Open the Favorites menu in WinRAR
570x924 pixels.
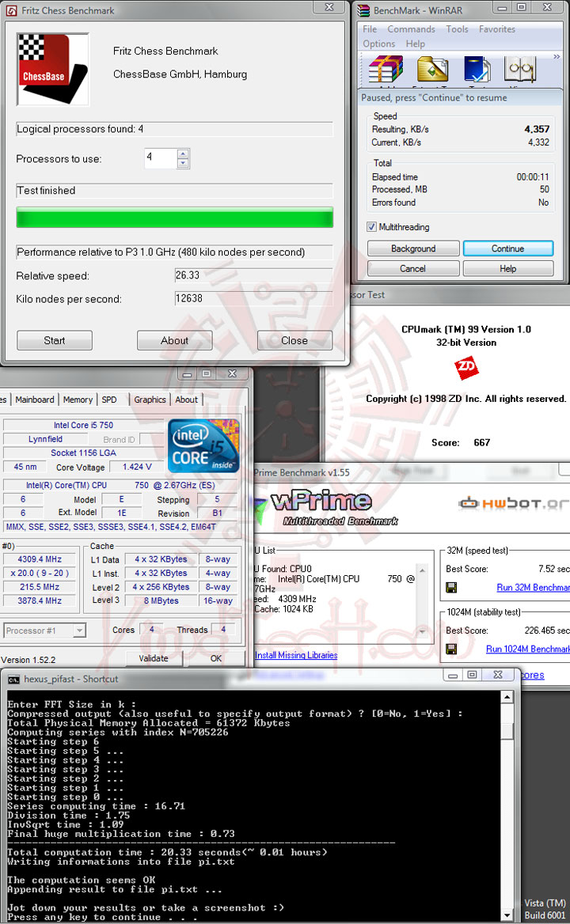click(x=497, y=28)
